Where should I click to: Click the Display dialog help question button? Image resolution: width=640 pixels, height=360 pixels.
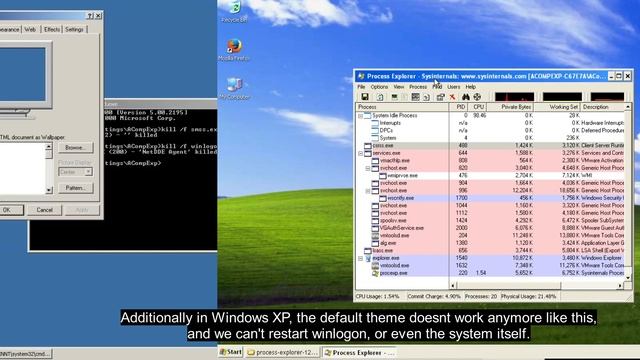90,16
